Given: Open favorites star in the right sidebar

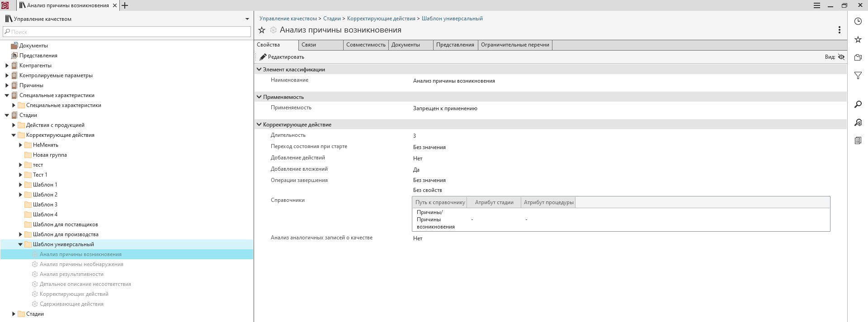Looking at the screenshot, I should coord(858,40).
